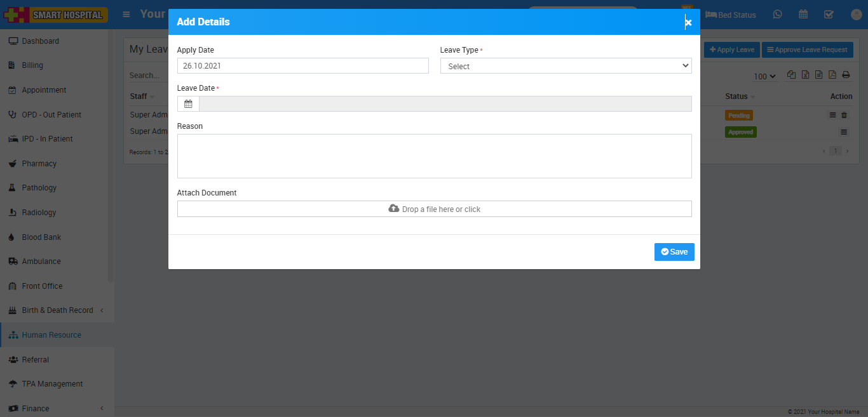Open Human Resource in the sidebar
This screenshot has width=868, height=417.
(x=51, y=335)
